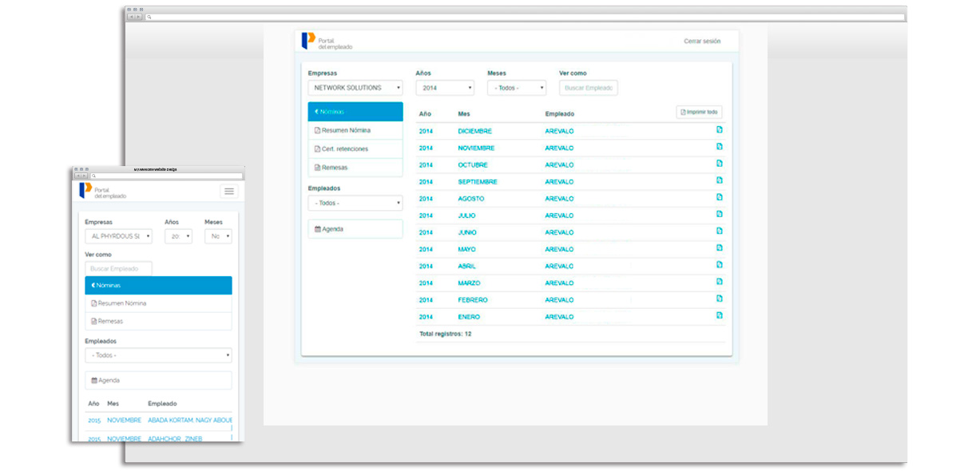Click ADAHCHOR ZINEB employee link in small window
Image resolution: width=980 pixels, height=471 pixels.
[x=175, y=438]
